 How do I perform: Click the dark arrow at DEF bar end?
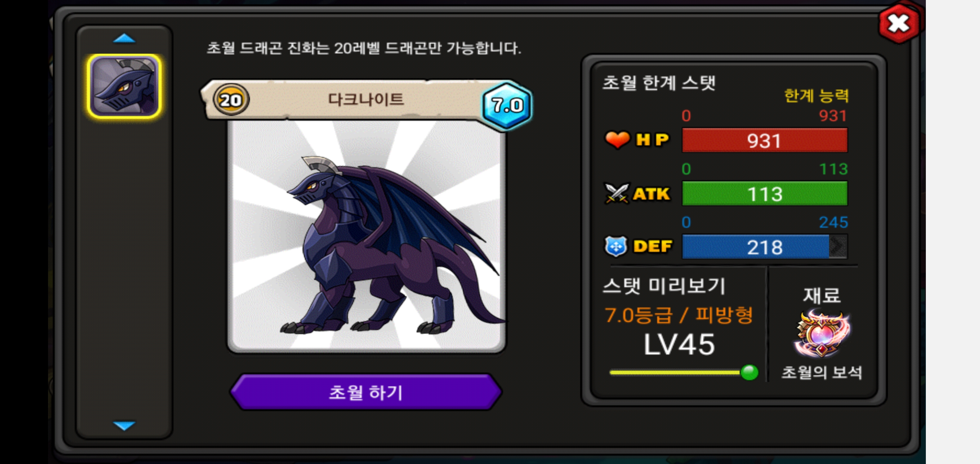(x=838, y=247)
